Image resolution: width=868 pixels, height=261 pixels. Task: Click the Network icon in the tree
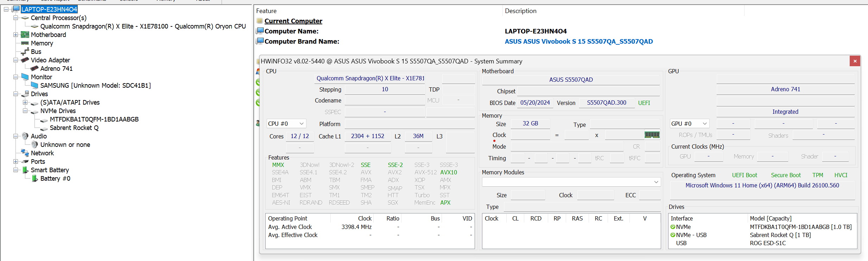(x=25, y=153)
